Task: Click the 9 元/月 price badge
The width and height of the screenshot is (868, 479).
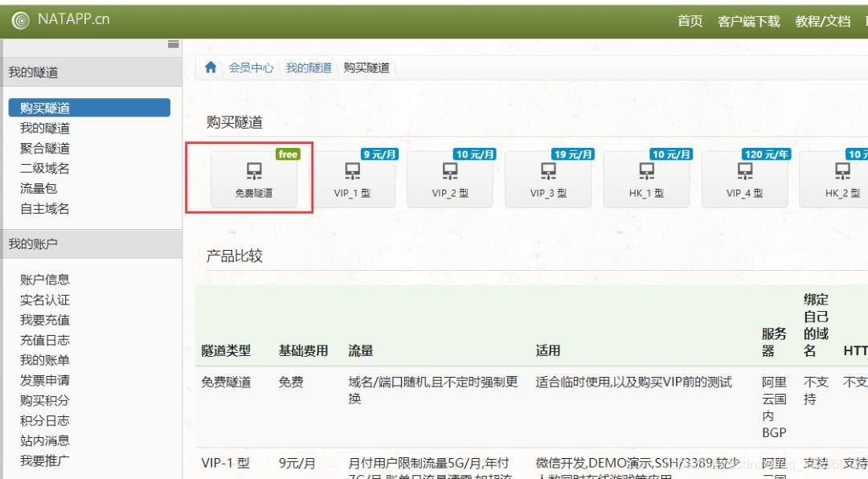Action: (379, 154)
